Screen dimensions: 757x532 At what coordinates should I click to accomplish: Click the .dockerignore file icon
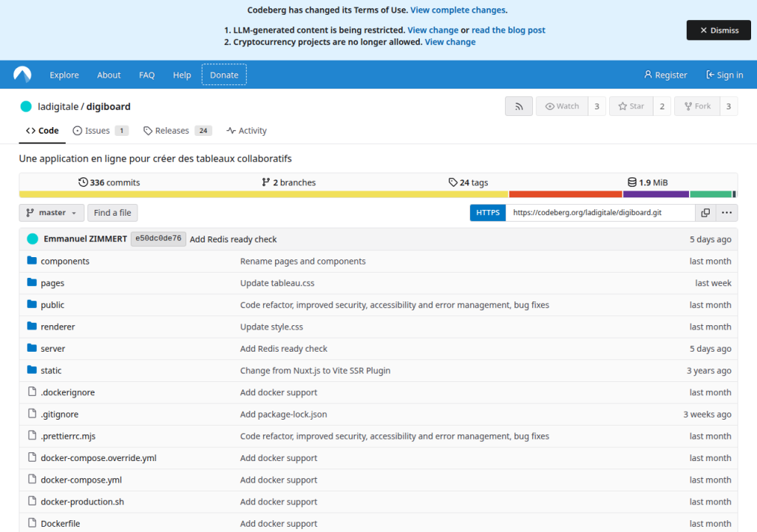tap(32, 392)
